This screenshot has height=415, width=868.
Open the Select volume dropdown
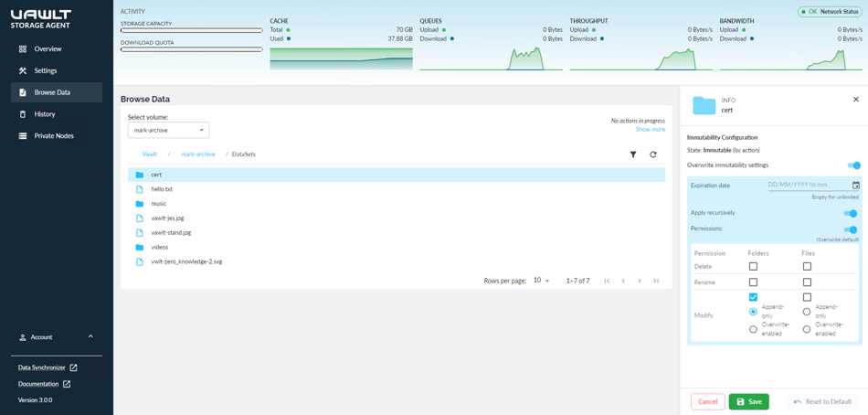[x=168, y=130]
